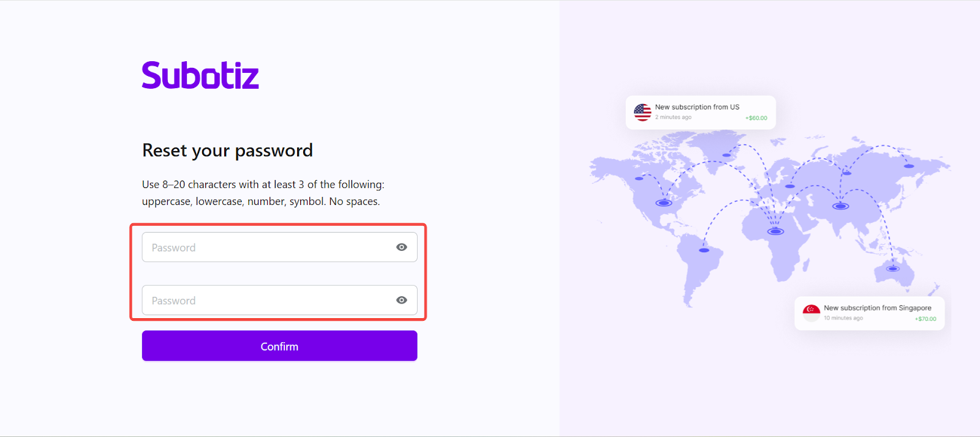Show the first password field's text via eye icon

click(401, 247)
